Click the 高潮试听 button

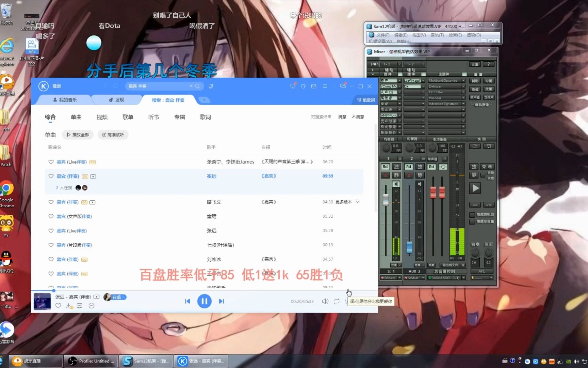point(113,135)
